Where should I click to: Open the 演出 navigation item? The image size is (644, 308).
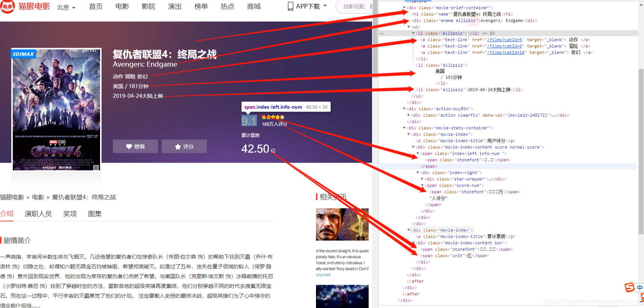point(175,6)
